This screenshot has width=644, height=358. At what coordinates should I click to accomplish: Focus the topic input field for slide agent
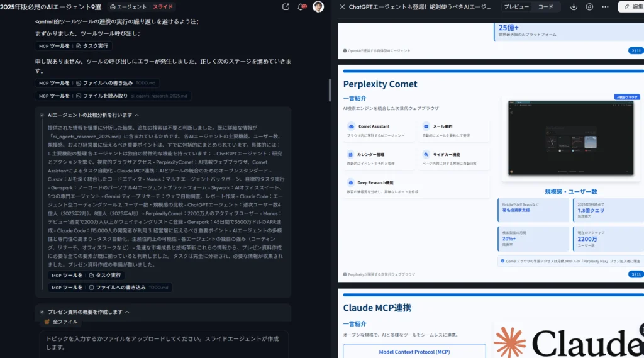[164, 343]
